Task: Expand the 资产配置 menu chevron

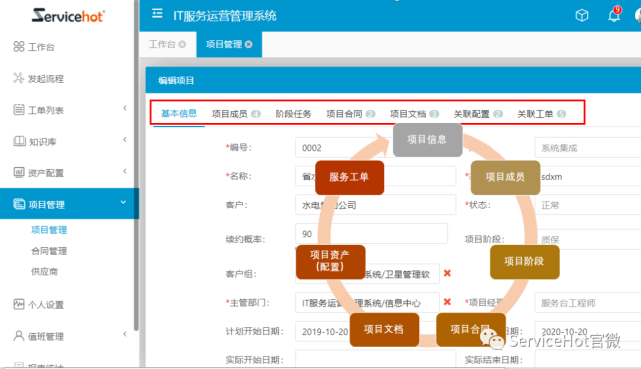Action: coord(125,171)
